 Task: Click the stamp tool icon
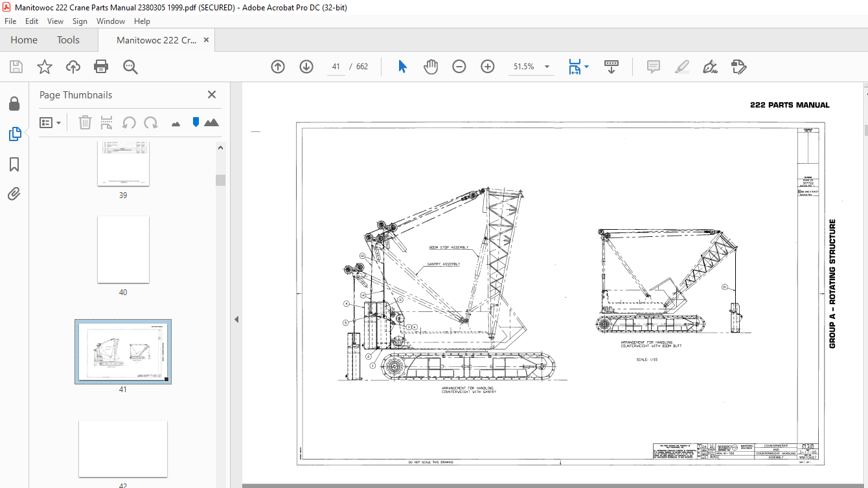click(739, 67)
